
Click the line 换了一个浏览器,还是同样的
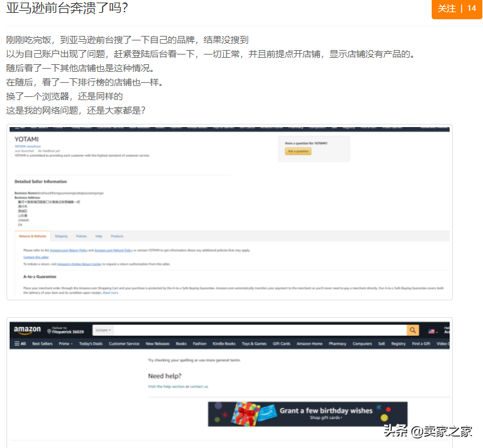click(64, 96)
